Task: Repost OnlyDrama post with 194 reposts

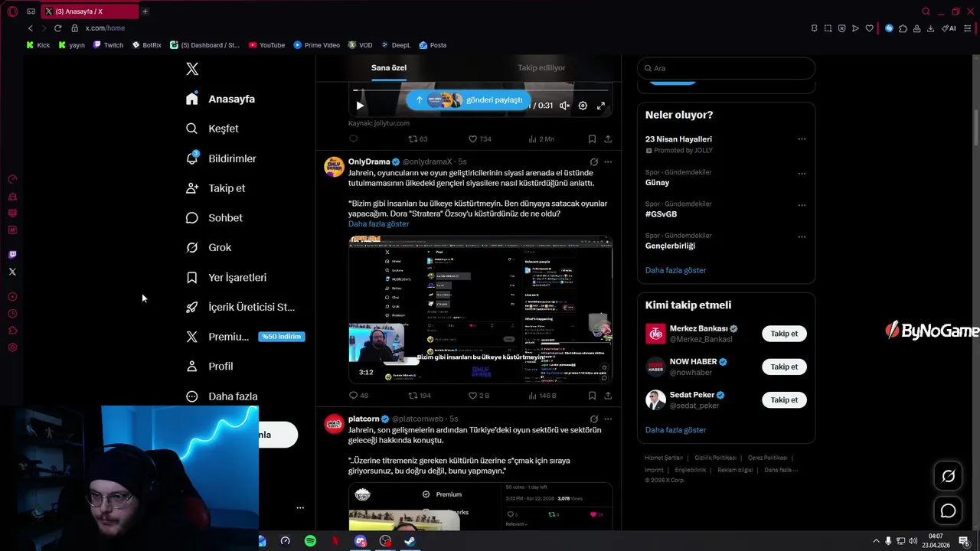Action: (420, 396)
